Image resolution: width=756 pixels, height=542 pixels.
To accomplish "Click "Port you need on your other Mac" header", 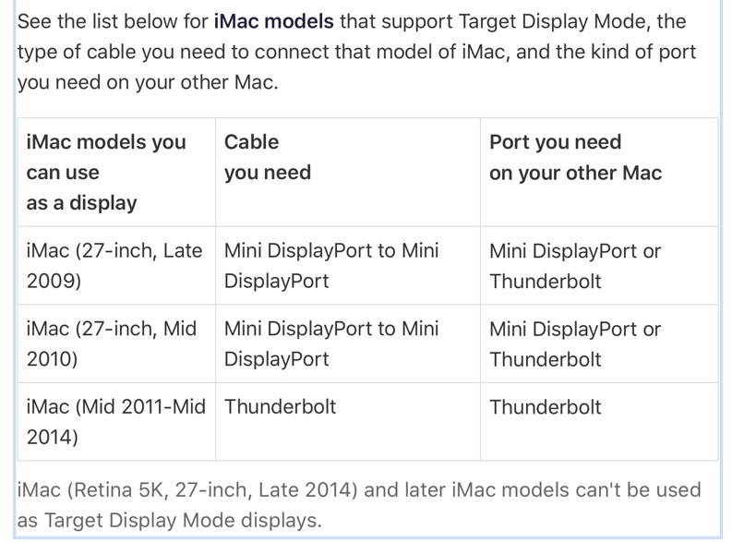I will click(599, 172).
